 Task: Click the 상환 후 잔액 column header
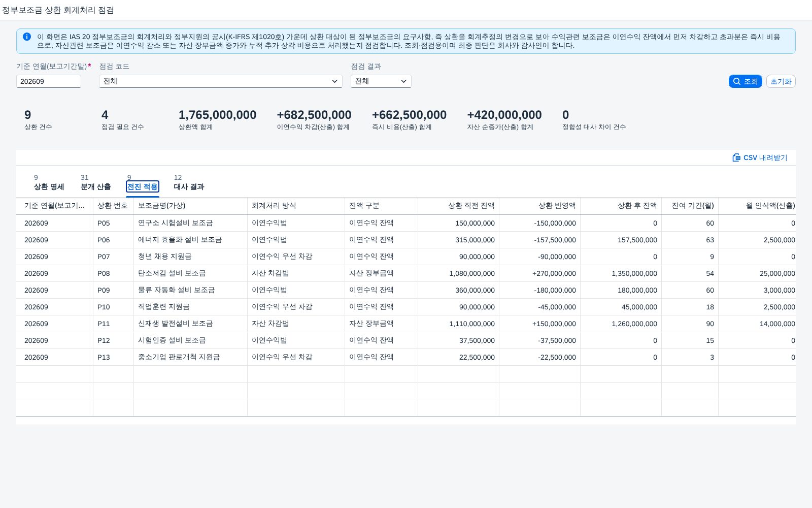tap(621, 206)
